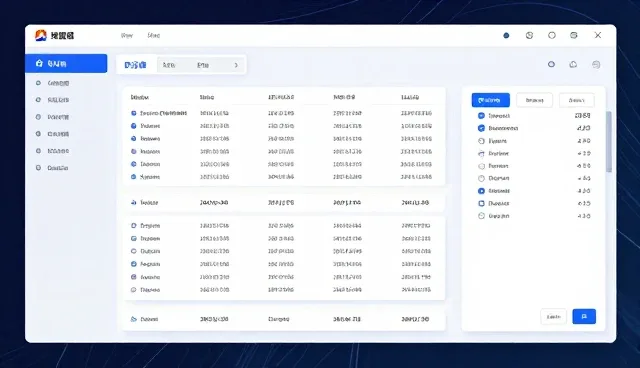Open the first menu item in top bar

click(127, 35)
